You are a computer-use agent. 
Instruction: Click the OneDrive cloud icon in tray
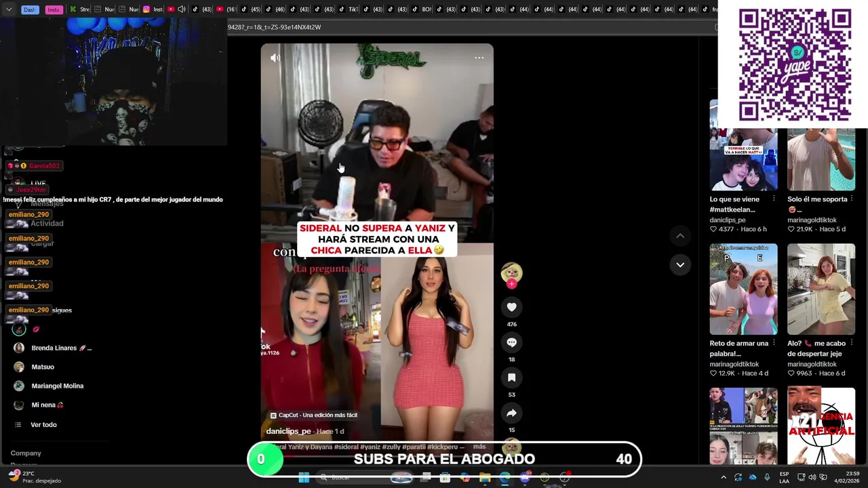pos(753,477)
